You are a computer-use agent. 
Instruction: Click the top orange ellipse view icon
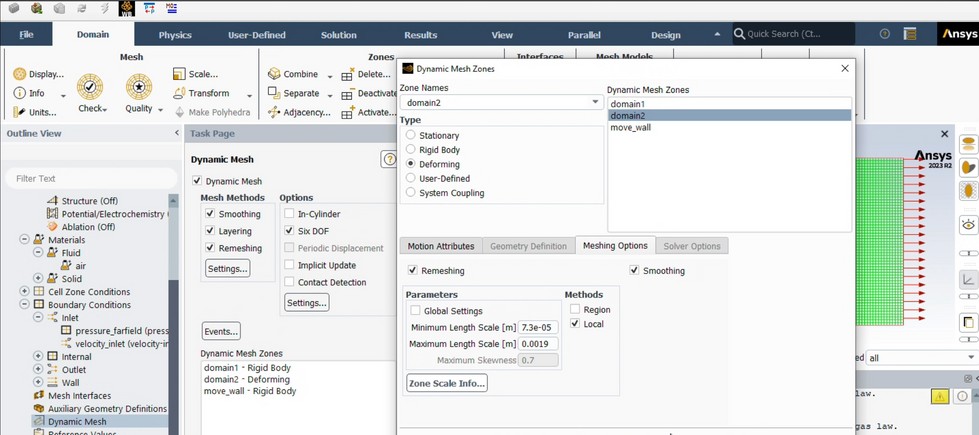point(968,145)
